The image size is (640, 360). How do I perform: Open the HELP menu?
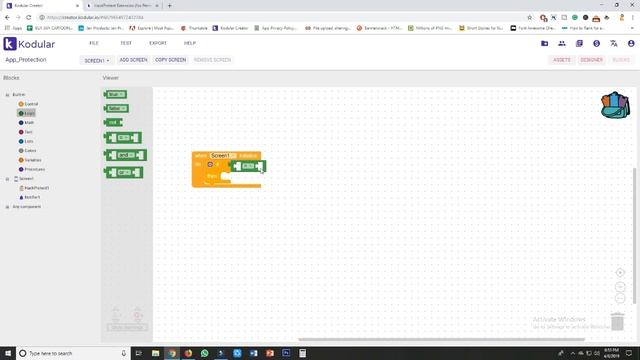pos(190,43)
